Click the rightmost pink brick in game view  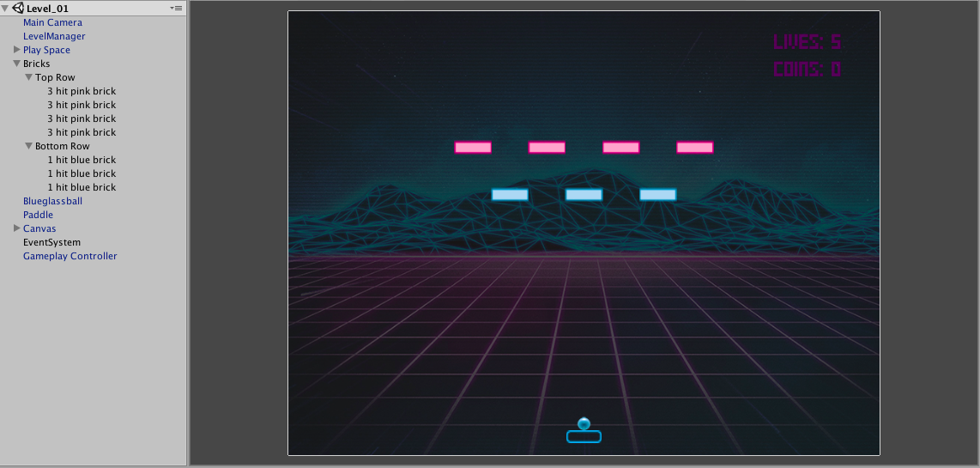click(695, 148)
